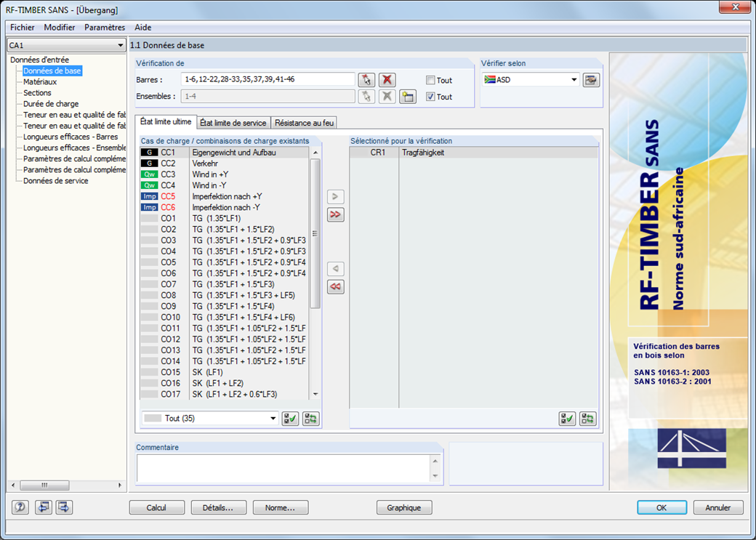Select all in existing load cases list
This screenshot has height=540, width=756.
[x=290, y=419]
